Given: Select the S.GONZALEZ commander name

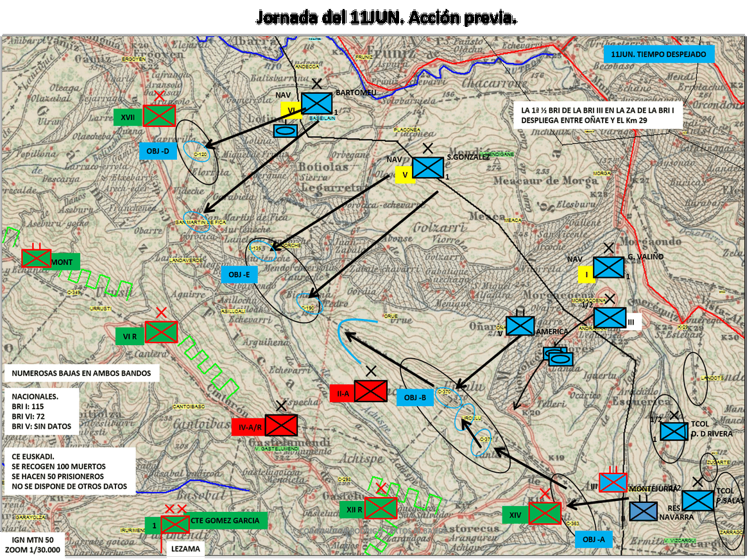Looking at the screenshot, I should 468,157.
